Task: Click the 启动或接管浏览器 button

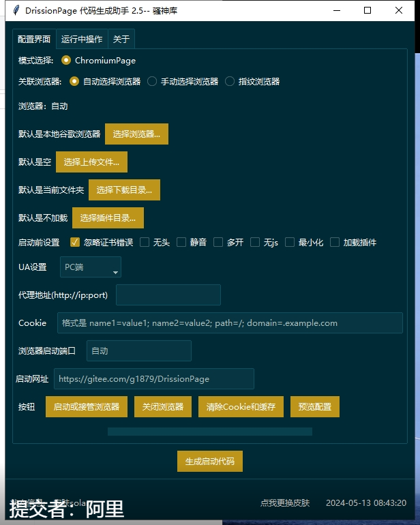Action: (87, 407)
